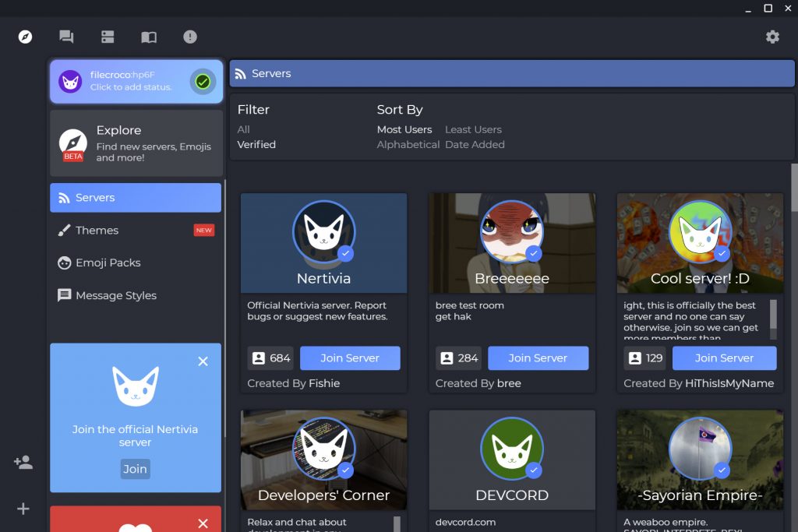798x532 pixels.
Task: Sort servers by Least Users
Action: [x=473, y=130]
